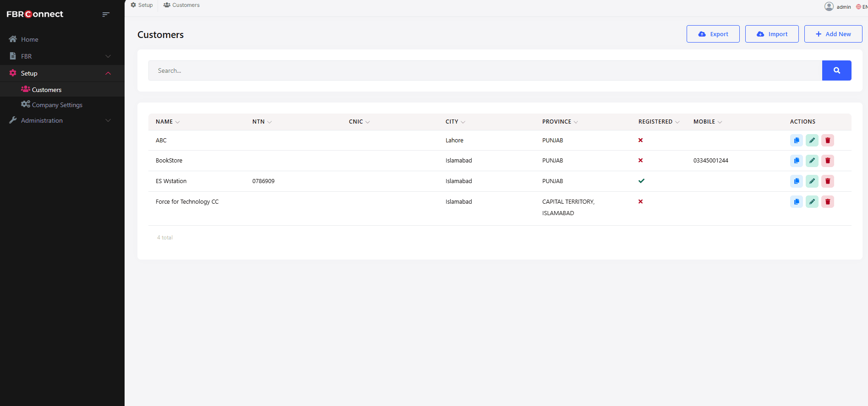Edit the ES Wstation customer
Viewport: 868px width, 406px height.
(x=812, y=181)
